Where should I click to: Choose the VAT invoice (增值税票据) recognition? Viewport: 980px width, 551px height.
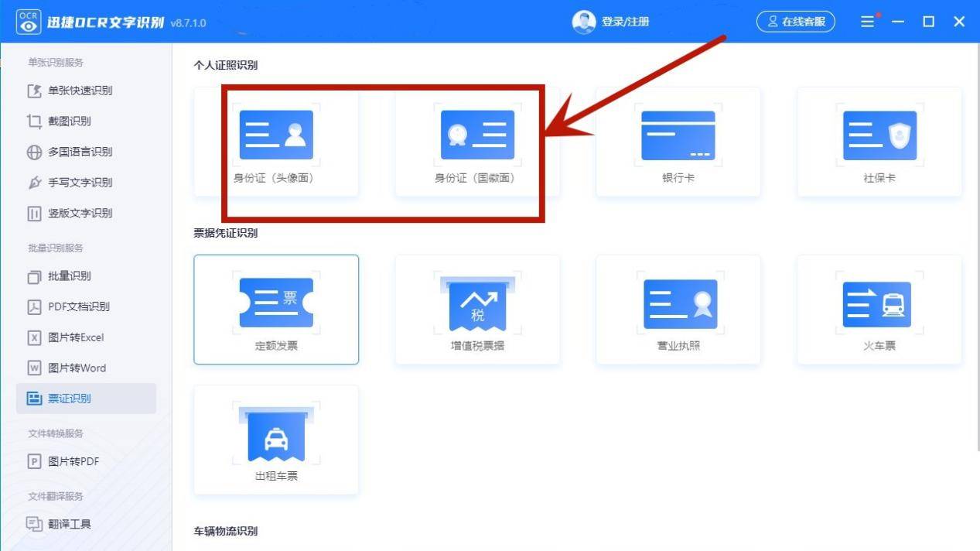[477, 303]
